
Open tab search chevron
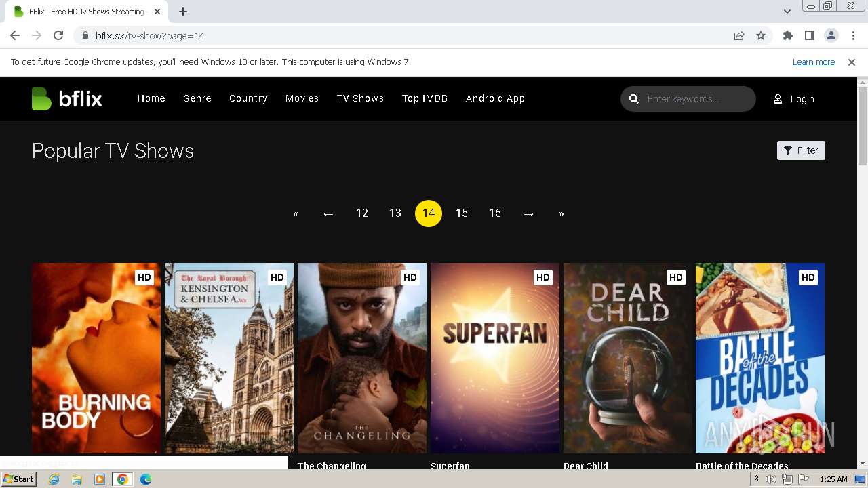[x=787, y=12]
